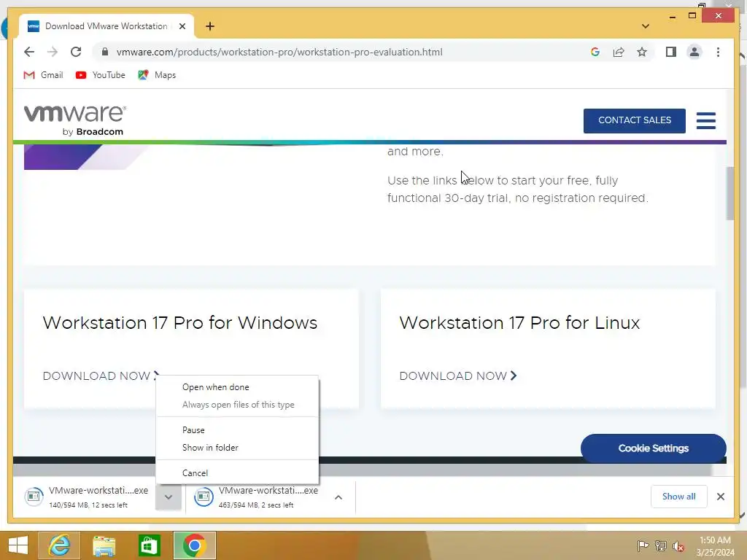Open Chrome three-dot menu
747x560 pixels.
pos(718,52)
